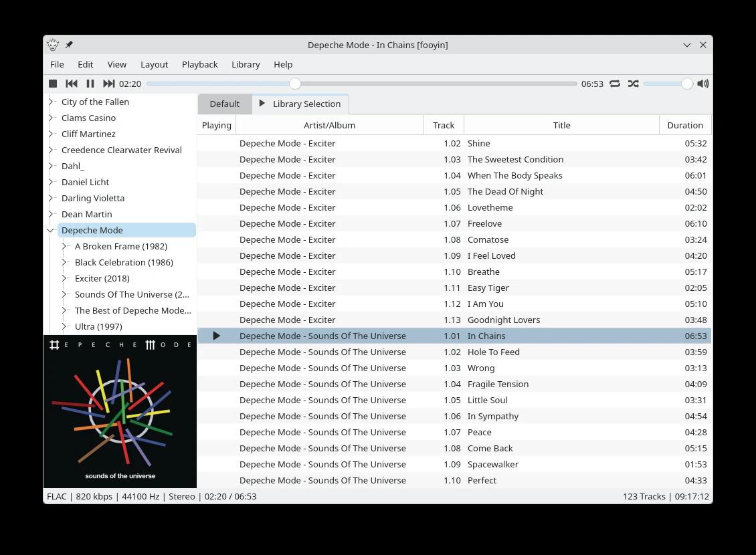Toggle the pin window icon
The width and height of the screenshot is (756, 555).
point(70,45)
